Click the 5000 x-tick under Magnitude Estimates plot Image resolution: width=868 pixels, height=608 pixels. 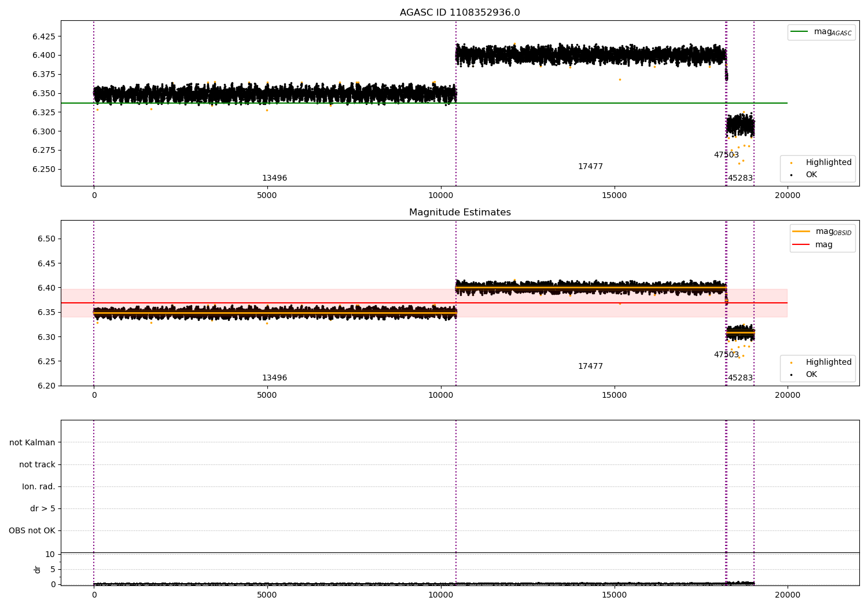267,395
